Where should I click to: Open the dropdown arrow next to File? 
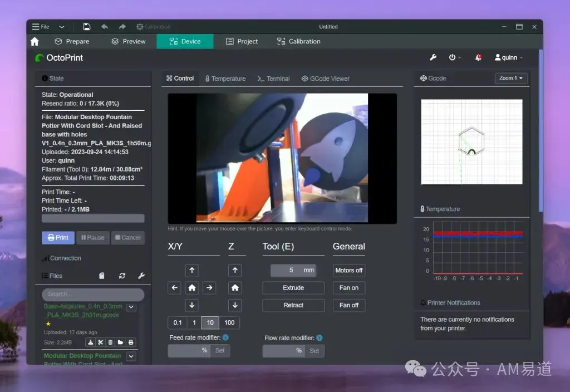coord(62,27)
